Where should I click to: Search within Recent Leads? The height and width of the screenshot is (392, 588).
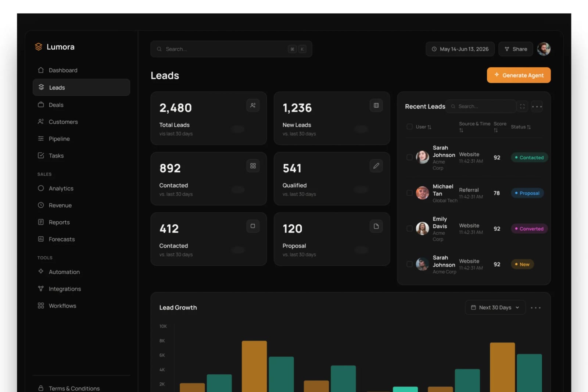481,106
